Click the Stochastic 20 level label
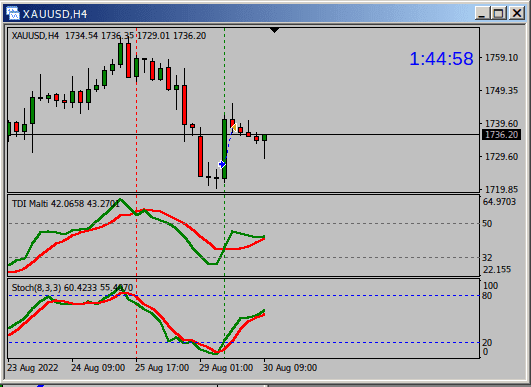 487,343
